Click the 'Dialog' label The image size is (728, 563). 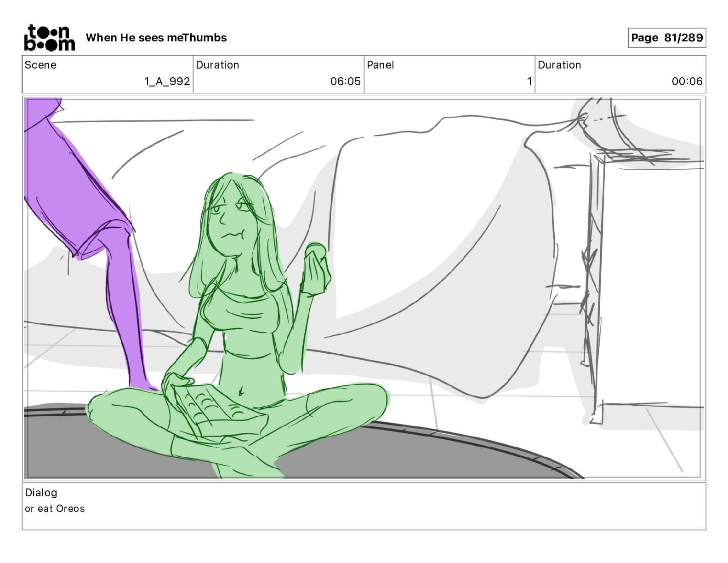click(x=41, y=493)
